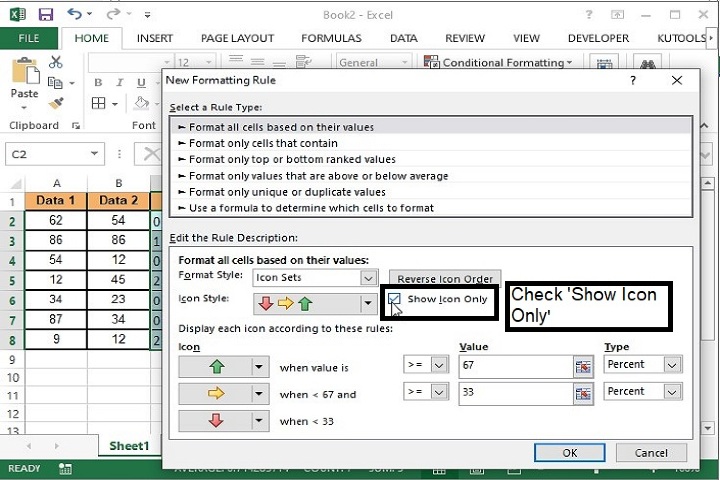Select the Format Painter brush
720x480 pixels.
pos(56,103)
